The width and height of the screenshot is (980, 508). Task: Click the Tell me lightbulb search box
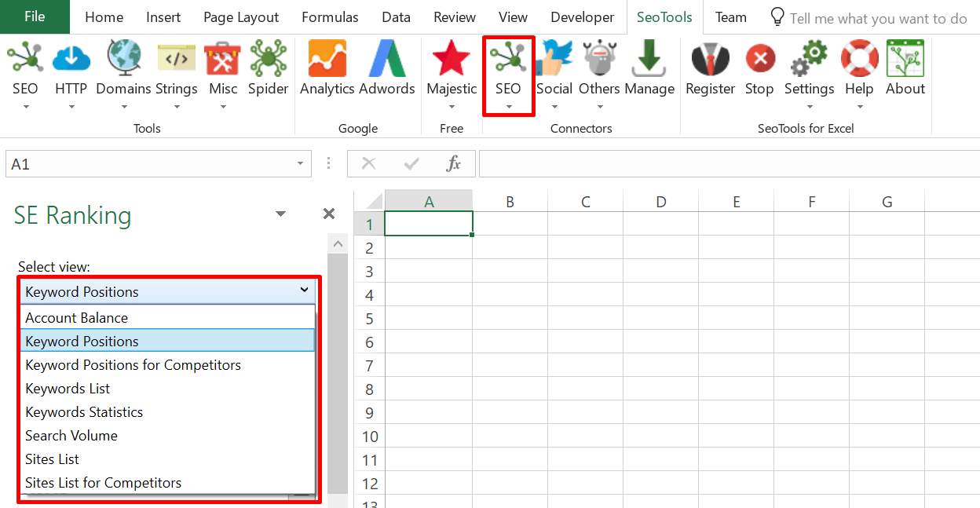pos(868,17)
